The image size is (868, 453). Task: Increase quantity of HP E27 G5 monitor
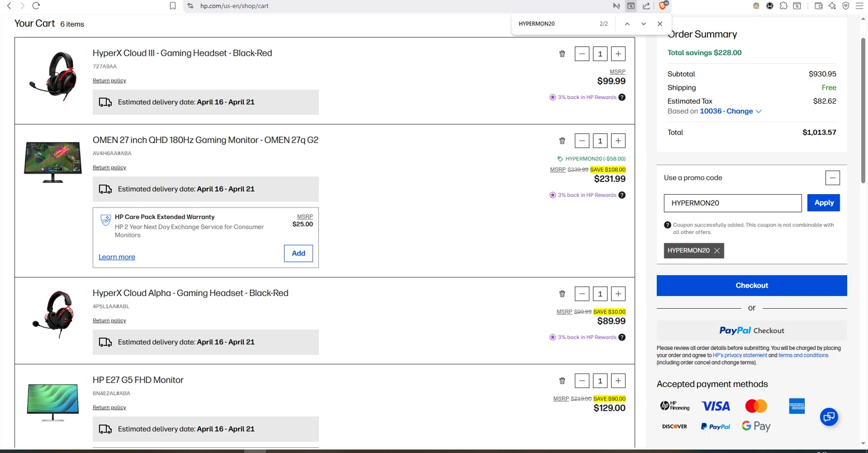tap(618, 381)
